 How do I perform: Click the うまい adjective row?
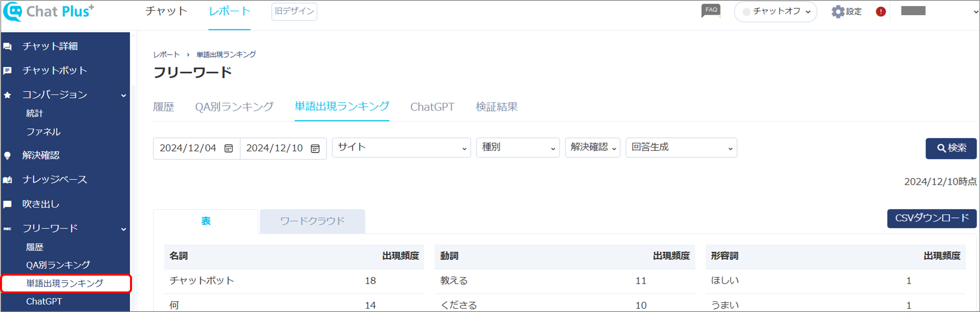tap(836, 303)
